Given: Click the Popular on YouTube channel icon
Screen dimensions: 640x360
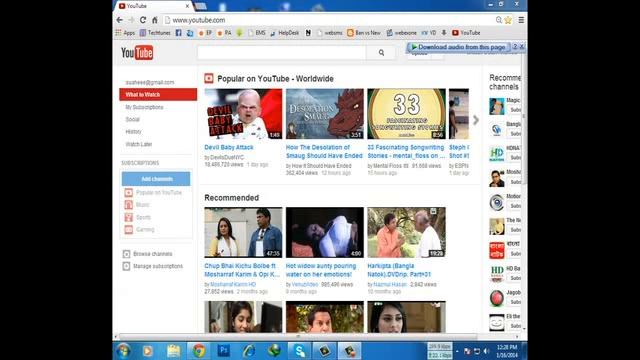Looking at the screenshot, I should 209,78.
